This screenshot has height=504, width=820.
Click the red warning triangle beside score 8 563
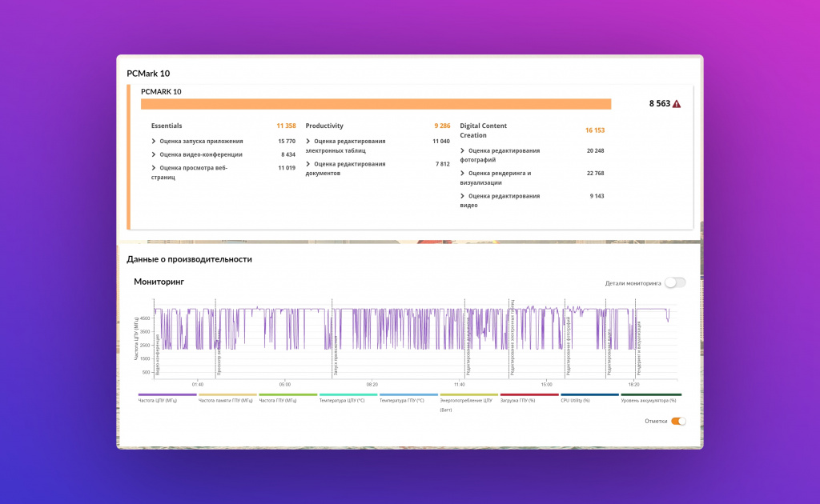[x=677, y=104]
